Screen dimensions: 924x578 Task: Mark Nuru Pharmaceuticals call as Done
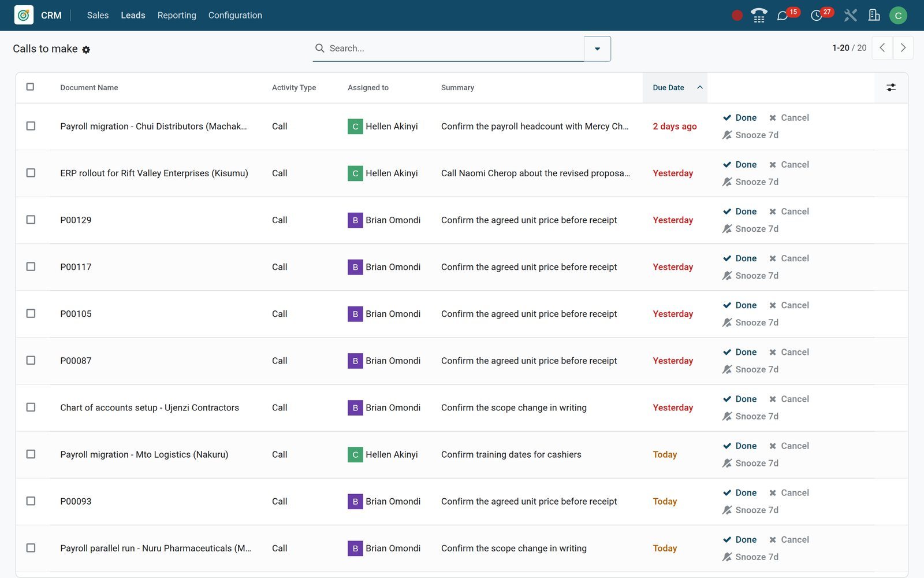[x=740, y=539]
